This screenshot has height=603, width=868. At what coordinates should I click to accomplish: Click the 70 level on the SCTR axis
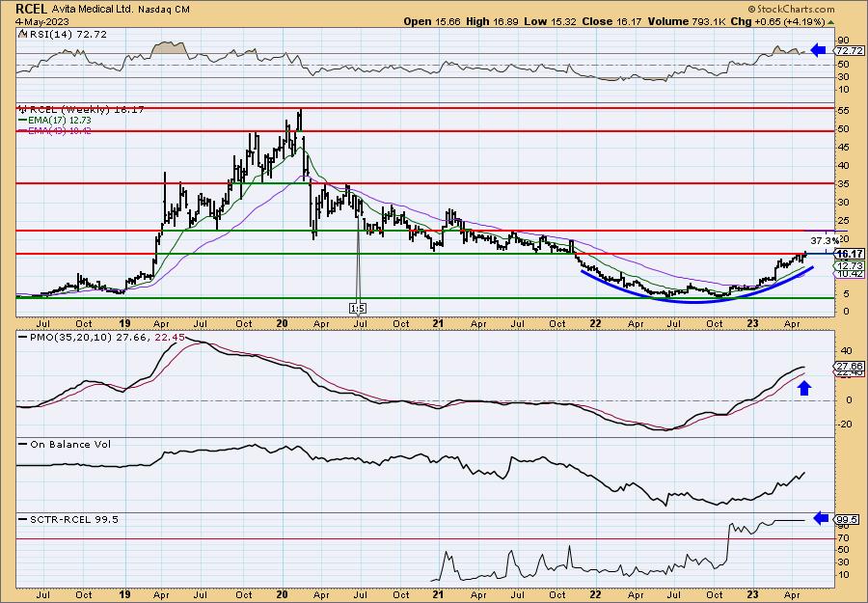(844, 538)
